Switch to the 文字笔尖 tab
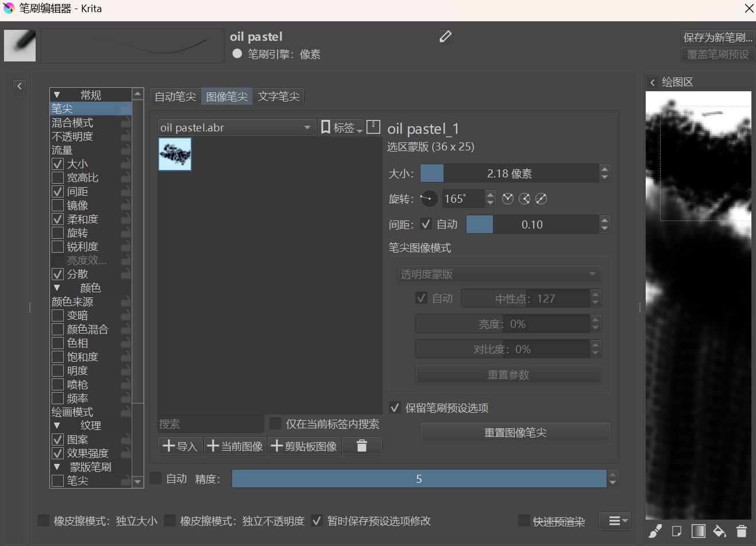 [x=278, y=96]
